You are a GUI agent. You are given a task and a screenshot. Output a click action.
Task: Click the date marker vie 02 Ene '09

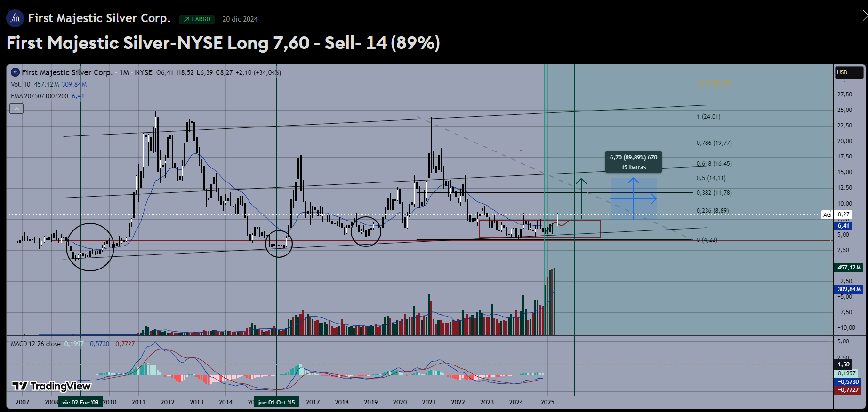80,402
